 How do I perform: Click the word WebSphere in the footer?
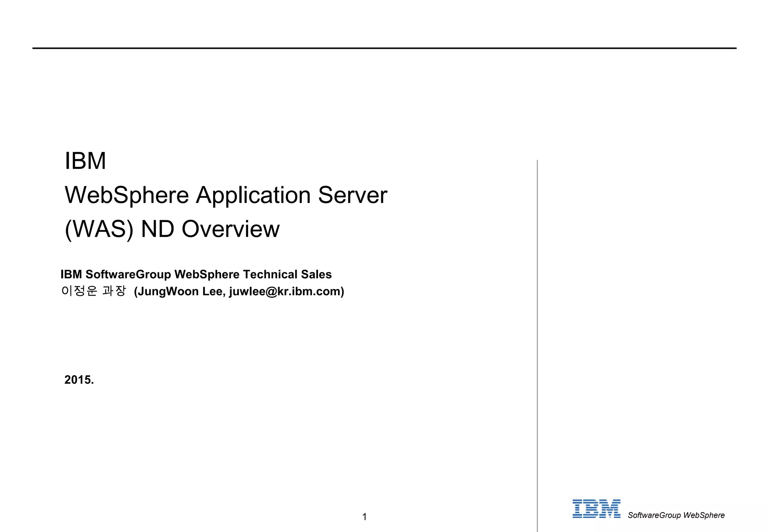(x=704, y=515)
